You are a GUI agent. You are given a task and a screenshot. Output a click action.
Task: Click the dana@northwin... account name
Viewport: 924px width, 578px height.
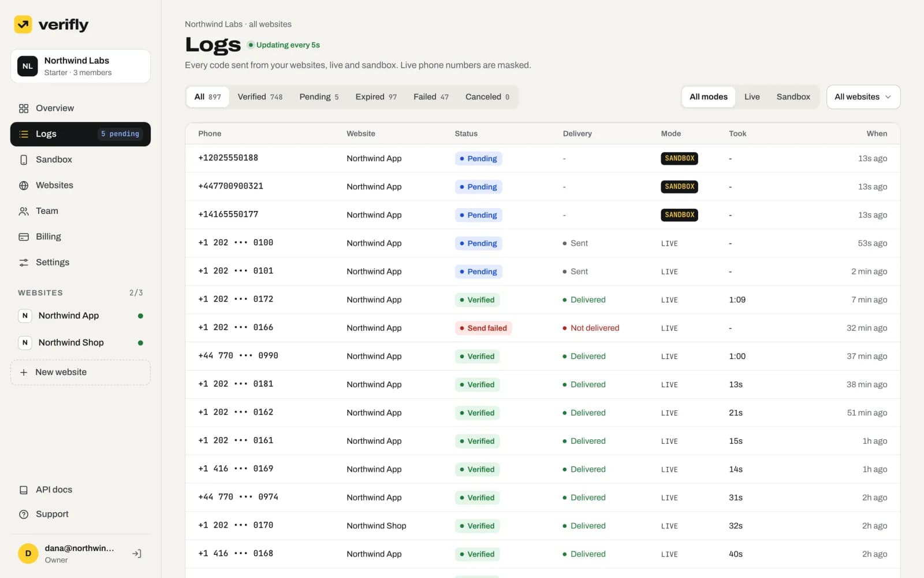pyautogui.click(x=79, y=549)
